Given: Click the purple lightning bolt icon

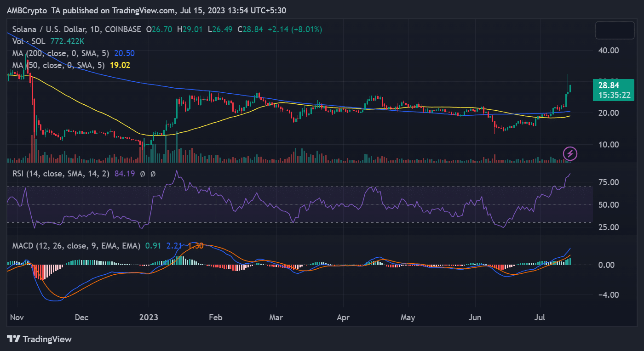Looking at the screenshot, I should [x=570, y=153].
